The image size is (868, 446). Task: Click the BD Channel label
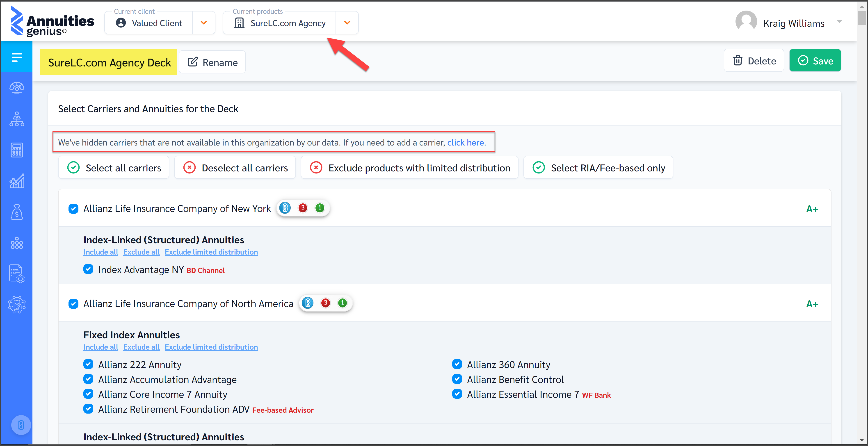click(x=206, y=271)
